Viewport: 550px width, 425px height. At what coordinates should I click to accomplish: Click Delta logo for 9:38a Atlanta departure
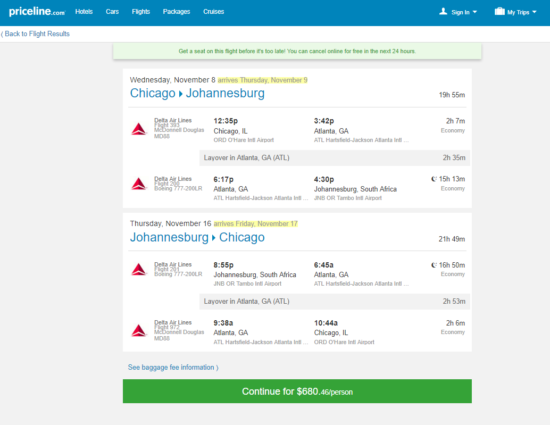pyautogui.click(x=139, y=331)
